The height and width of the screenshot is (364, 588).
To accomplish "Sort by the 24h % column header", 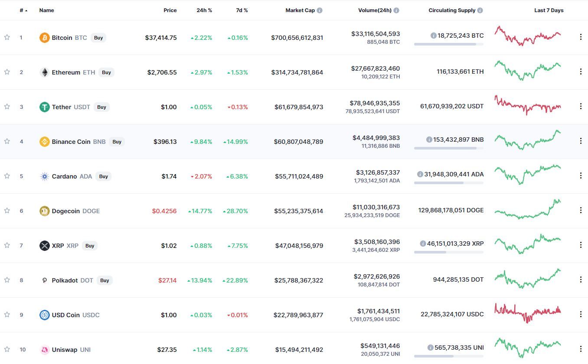I will tap(204, 10).
